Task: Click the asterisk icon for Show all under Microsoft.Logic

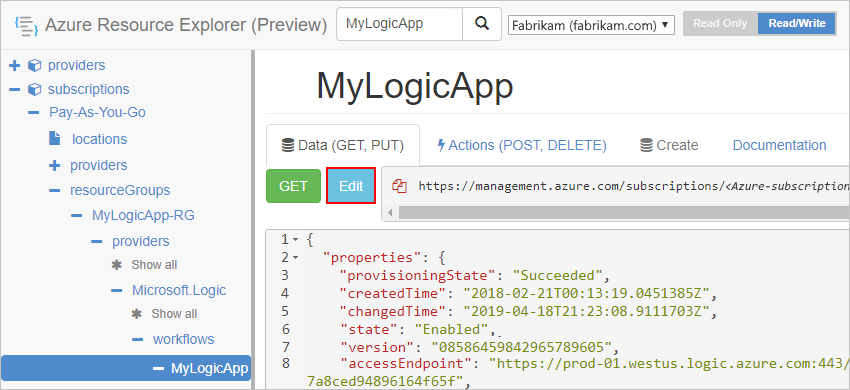Action: click(137, 314)
